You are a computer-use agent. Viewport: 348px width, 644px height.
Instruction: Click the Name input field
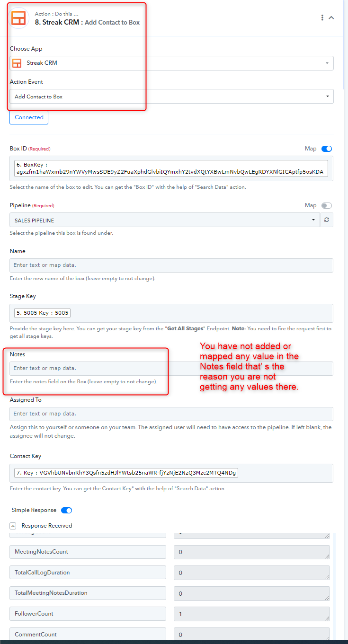tap(171, 265)
